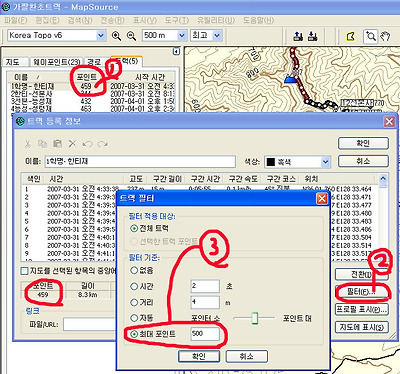Click the 시간 seconds field showing 2

point(205,286)
